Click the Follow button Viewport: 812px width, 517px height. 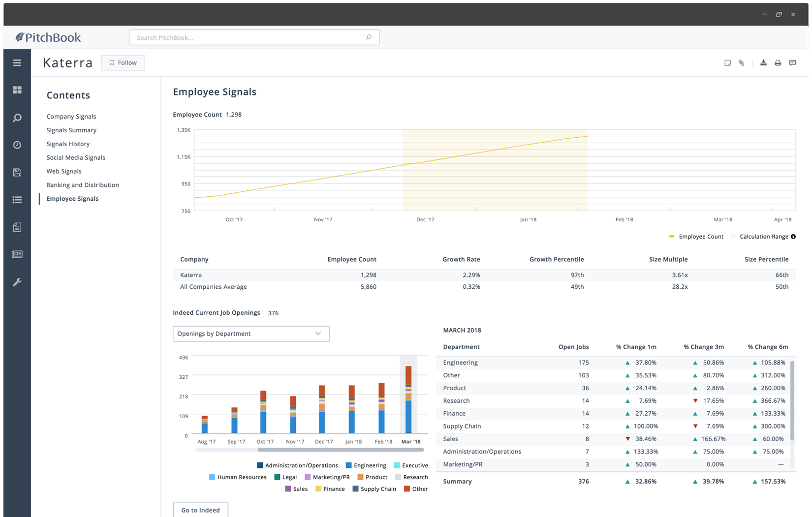[123, 62]
